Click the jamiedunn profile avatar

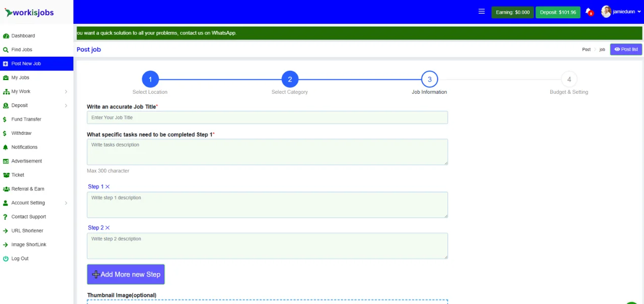coord(606,12)
